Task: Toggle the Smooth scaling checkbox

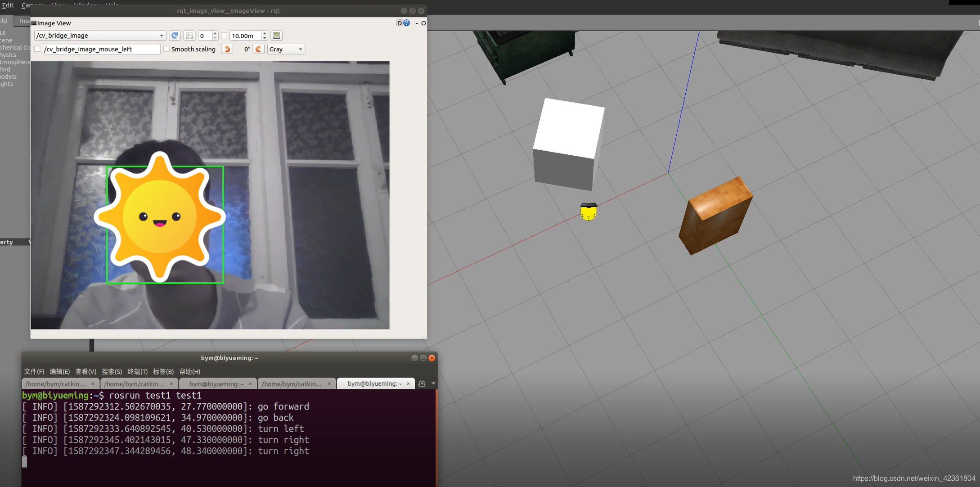Action: click(x=166, y=49)
